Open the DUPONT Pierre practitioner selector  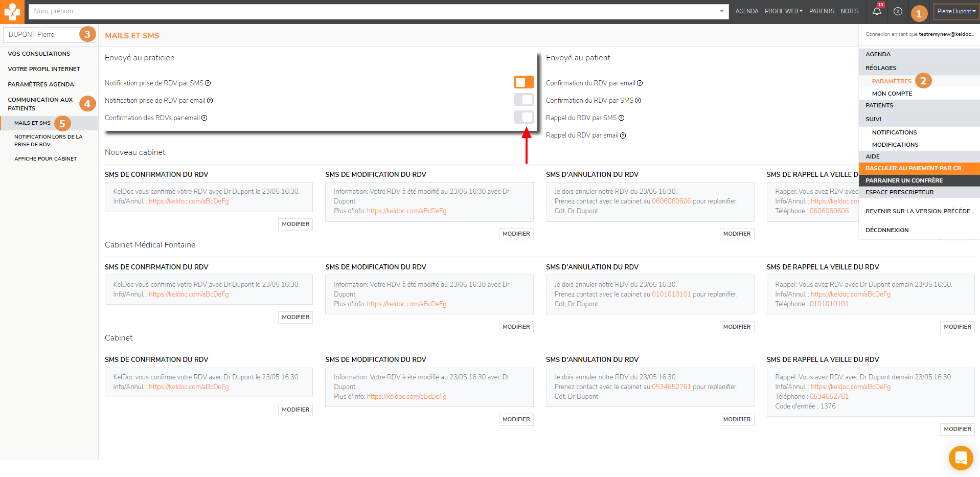pyautogui.click(x=42, y=35)
